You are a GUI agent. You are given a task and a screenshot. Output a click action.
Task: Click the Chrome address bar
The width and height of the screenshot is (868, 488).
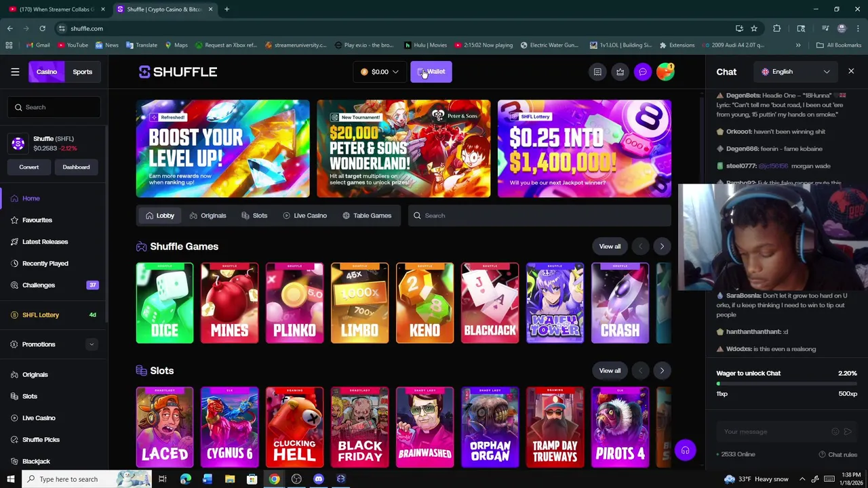click(393, 28)
